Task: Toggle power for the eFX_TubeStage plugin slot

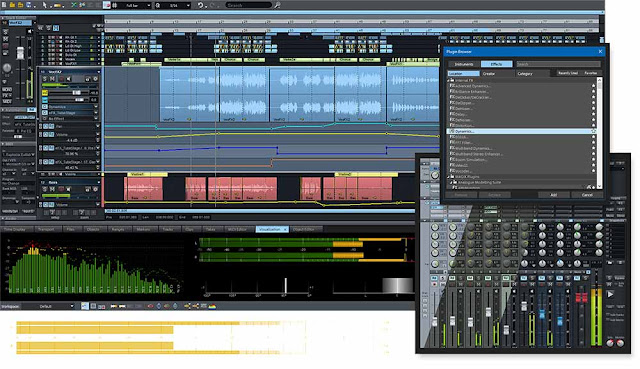Action: tap(45, 113)
